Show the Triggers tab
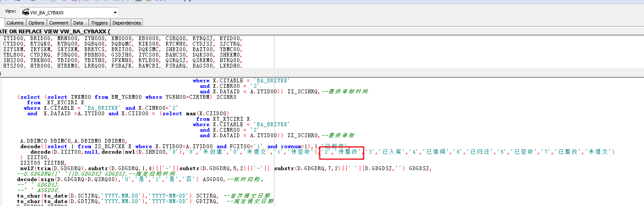Image resolution: width=644 pixels, height=206 pixels. (99, 23)
